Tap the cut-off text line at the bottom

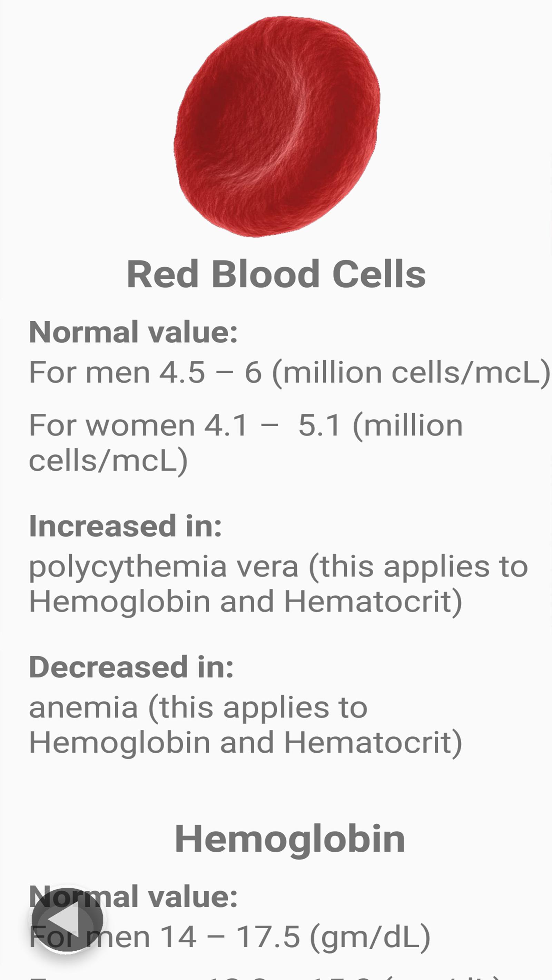pyautogui.click(x=266, y=976)
